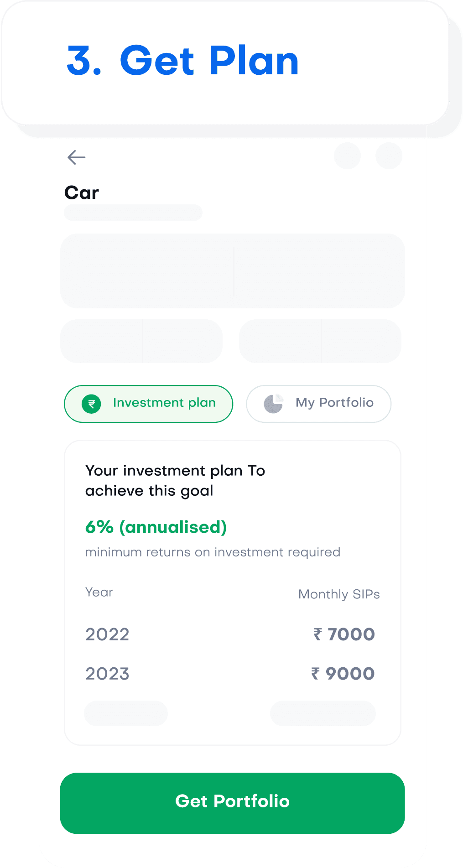Image resolution: width=463 pixels, height=868 pixels.
Task: Tap the back arrow icon
Action: 76,157
